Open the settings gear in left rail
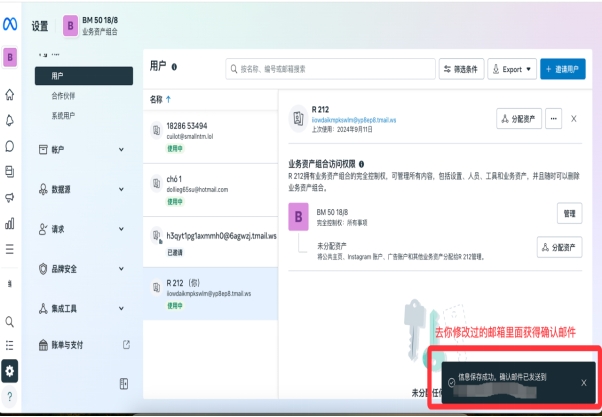The width and height of the screenshot is (602, 417). click(x=10, y=371)
